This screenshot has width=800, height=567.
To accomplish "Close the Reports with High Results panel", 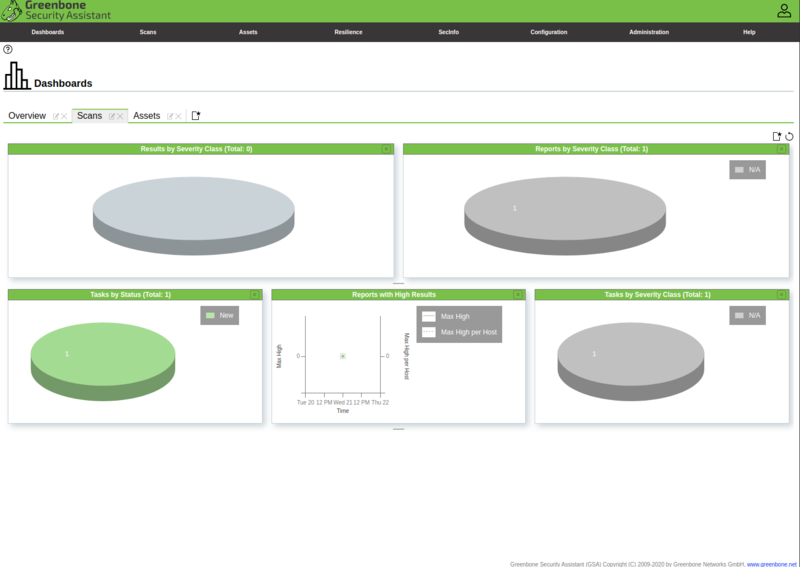I will pyautogui.click(x=518, y=295).
